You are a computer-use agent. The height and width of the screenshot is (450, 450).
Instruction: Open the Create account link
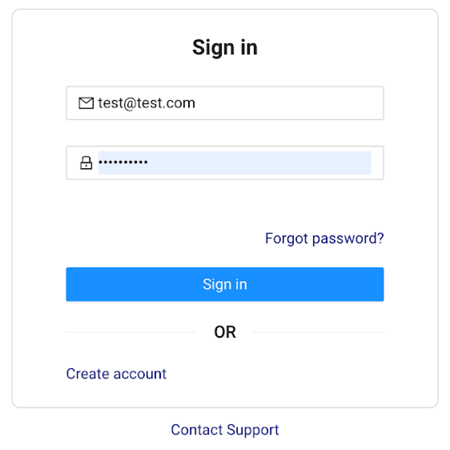116,374
